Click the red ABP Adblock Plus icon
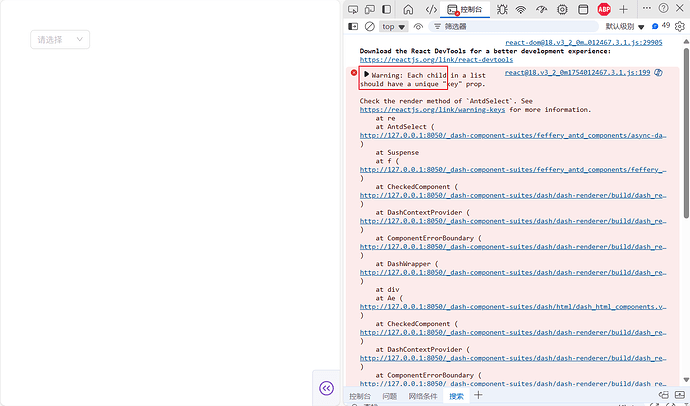Image resolution: width=690 pixels, height=406 pixels. [604, 9]
